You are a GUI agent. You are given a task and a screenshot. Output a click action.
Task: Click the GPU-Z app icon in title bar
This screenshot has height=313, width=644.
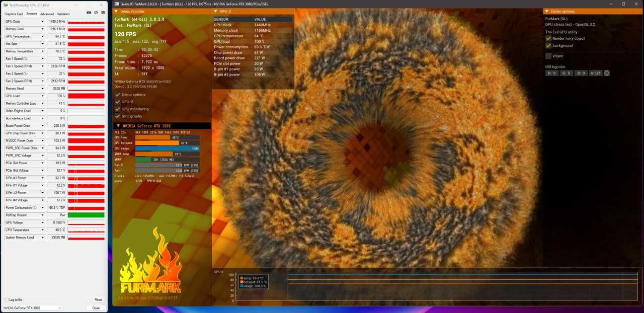tap(6, 4)
